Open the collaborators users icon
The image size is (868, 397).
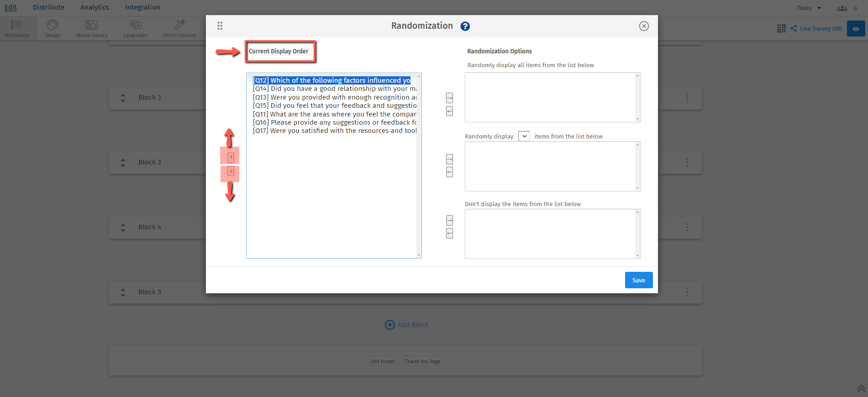coord(842,8)
